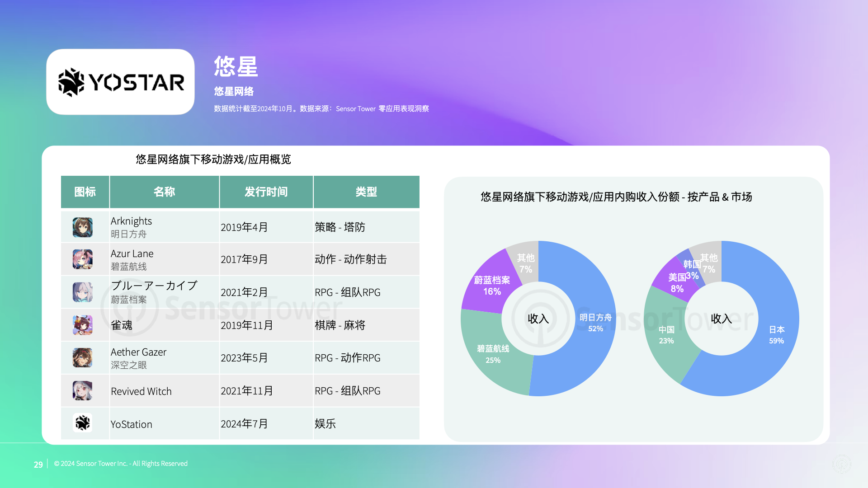Click the 2021年2月 release date cell
The image size is (868, 488).
pos(266,292)
